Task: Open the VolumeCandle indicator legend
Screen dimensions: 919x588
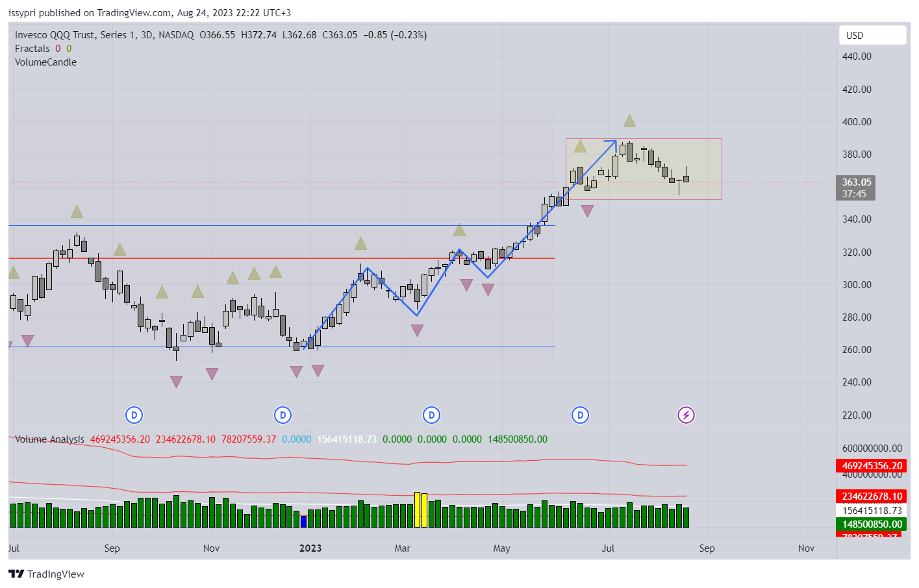Action: click(x=45, y=62)
